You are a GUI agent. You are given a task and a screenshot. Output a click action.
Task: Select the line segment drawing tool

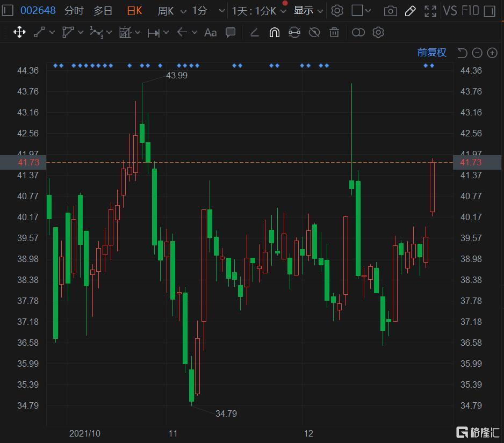pos(40,32)
